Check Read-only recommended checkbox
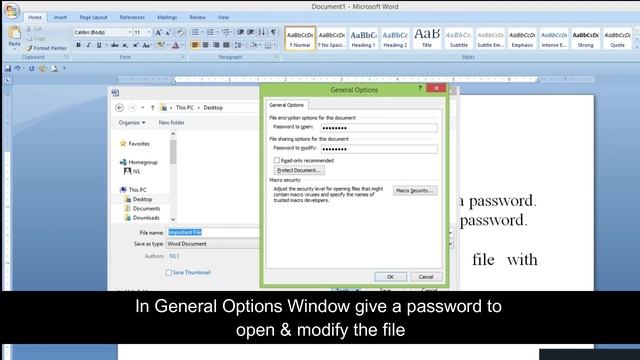 click(277, 160)
